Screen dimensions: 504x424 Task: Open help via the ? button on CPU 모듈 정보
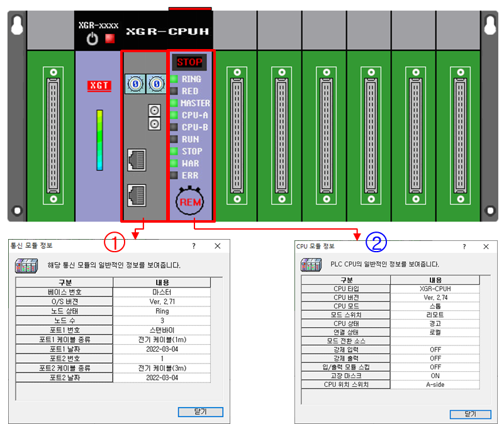(x=464, y=247)
